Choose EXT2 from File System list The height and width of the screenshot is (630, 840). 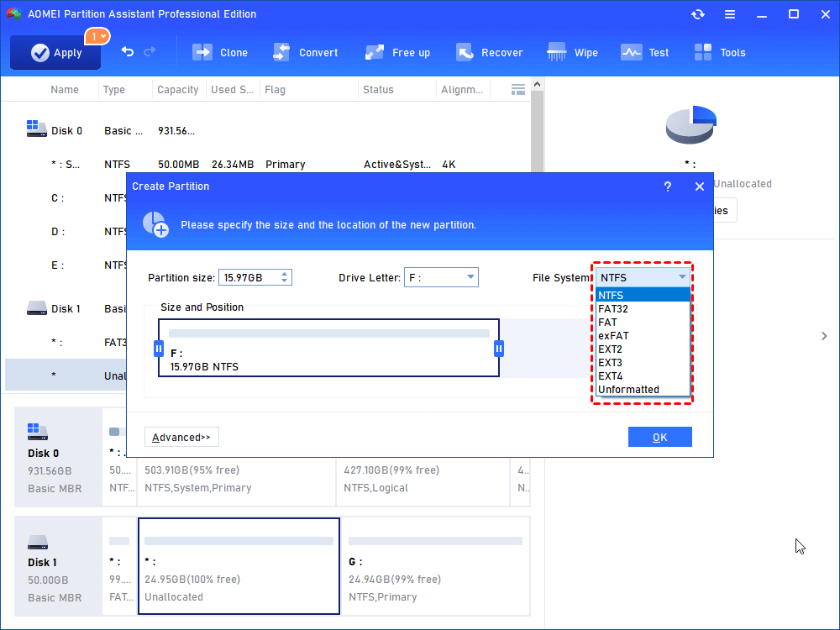(x=643, y=349)
